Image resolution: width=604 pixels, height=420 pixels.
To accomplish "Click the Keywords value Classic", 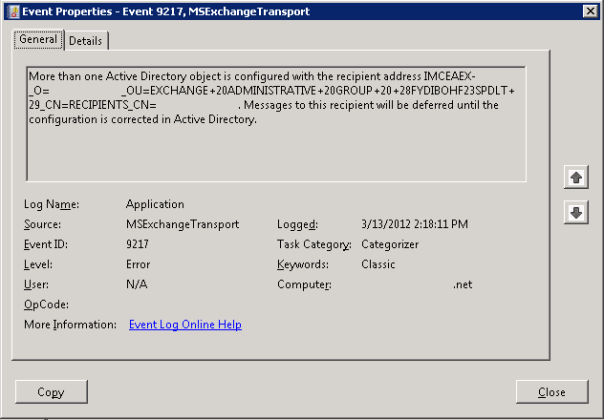I will click(378, 265).
